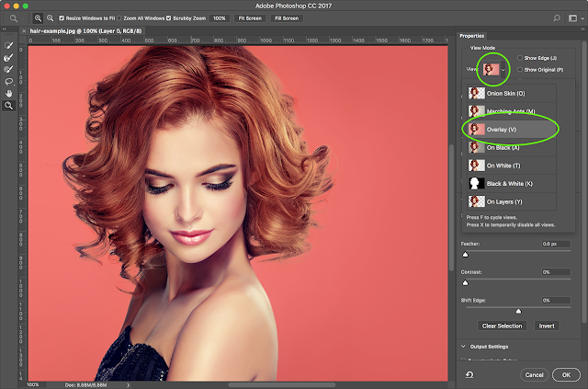588x389 pixels.
Task: Select the Quick Selection tool
Action: pos(9,45)
